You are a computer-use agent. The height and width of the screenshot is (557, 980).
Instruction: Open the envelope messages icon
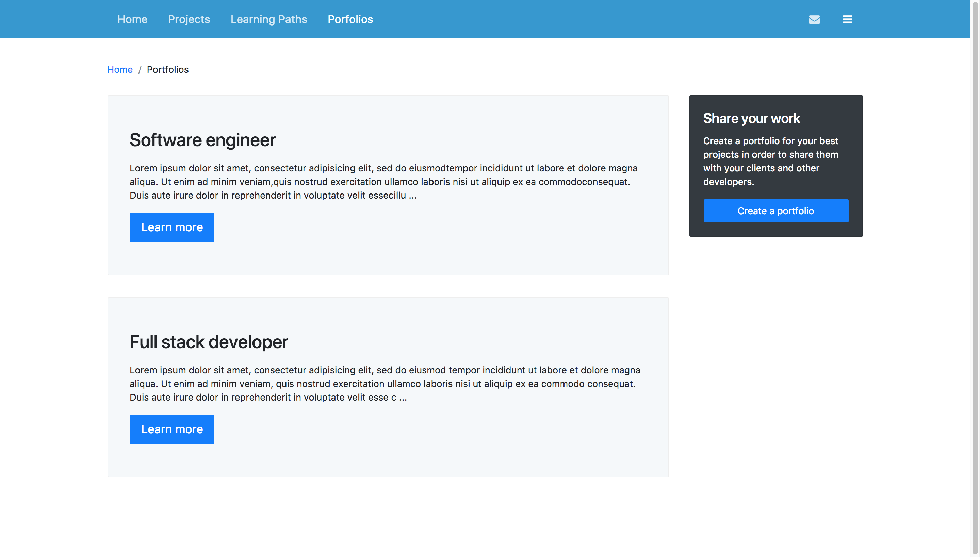point(814,19)
